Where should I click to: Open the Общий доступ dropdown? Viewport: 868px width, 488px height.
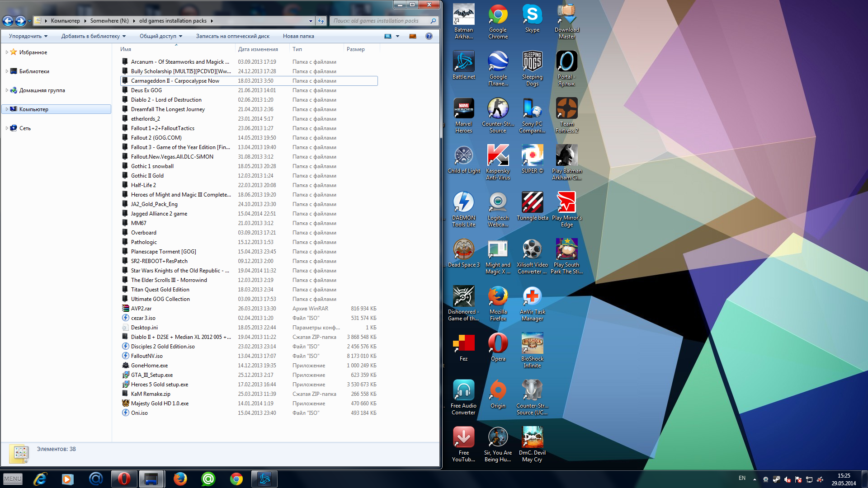pyautogui.click(x=161, y=36)
